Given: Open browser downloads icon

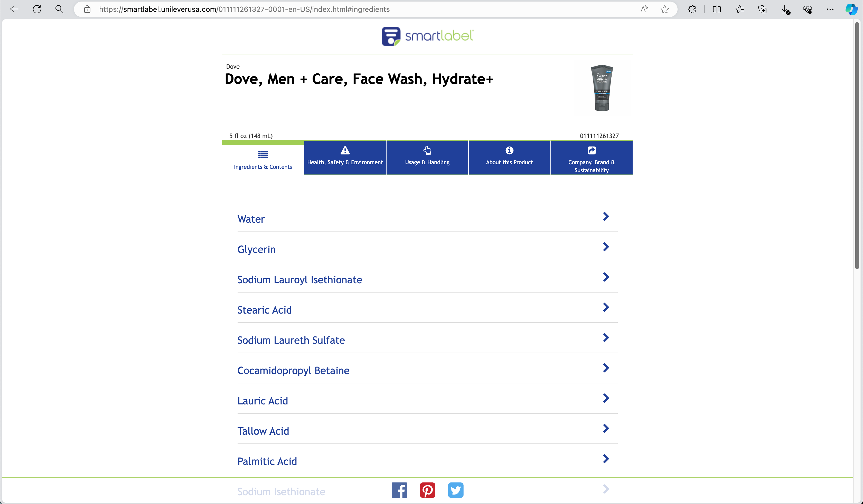Looking at the screenshot, I should coord(785,9).
